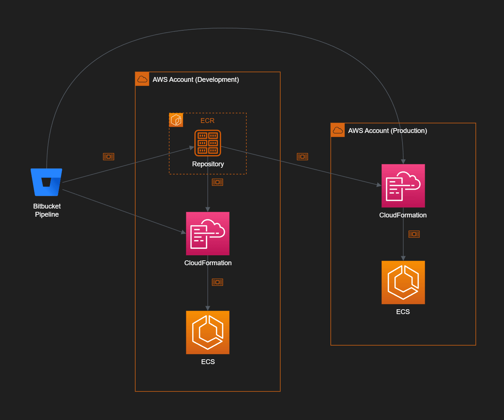Click the Bitbucket Pipeline bucket icon
The height and width of the screenshot is (420, 504).
click(x=46, y=182)
